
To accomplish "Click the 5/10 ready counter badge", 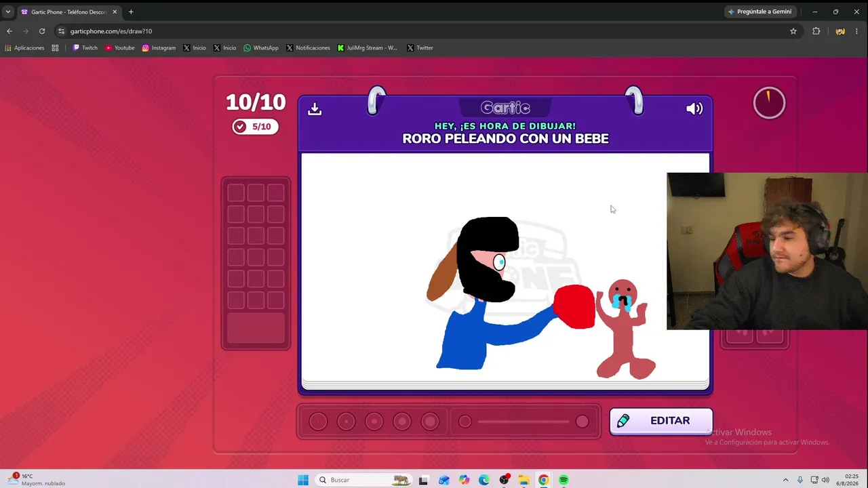I will tap(256, 127).
